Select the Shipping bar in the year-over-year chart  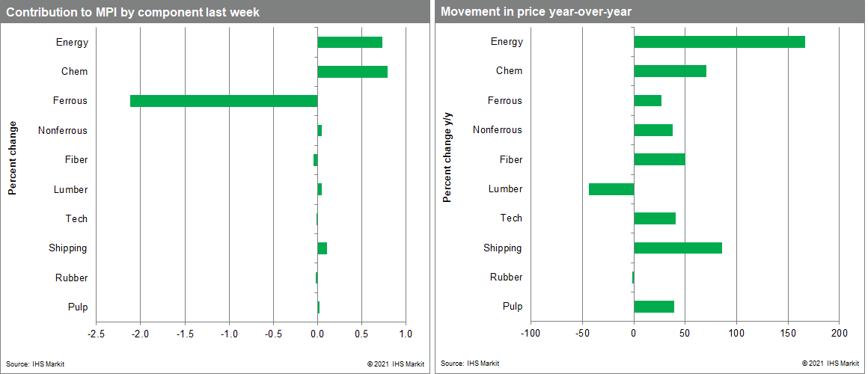pyautogui.click(x=678, y=248)
